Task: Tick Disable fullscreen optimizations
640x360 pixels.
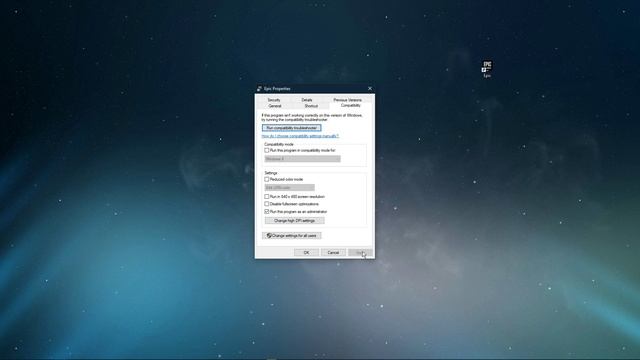Action: point(267,204)
